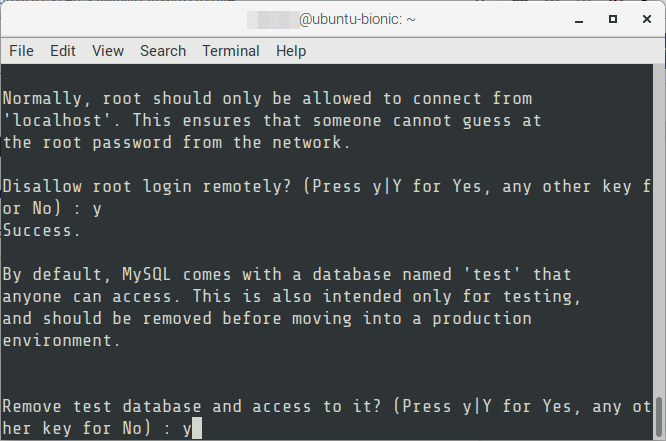
Task: Maximize the terminal window
Action: [x=612, y=19]
